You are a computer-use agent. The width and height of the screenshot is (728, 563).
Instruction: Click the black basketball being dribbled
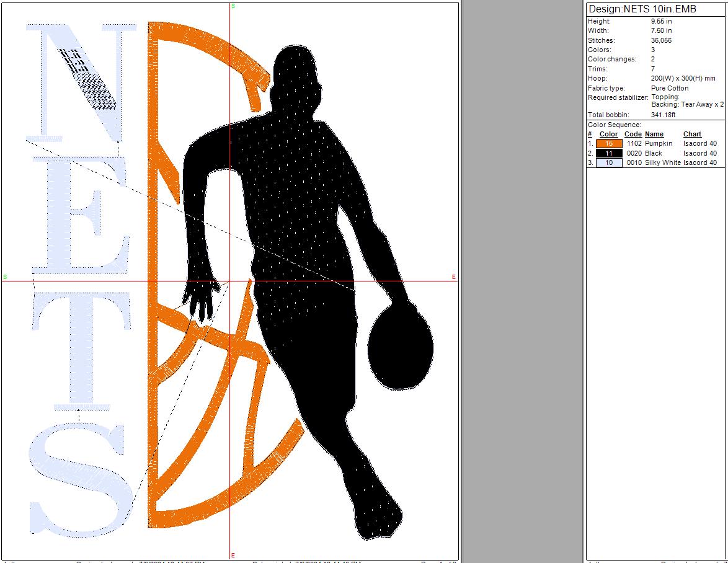click(x=400, y=348)
